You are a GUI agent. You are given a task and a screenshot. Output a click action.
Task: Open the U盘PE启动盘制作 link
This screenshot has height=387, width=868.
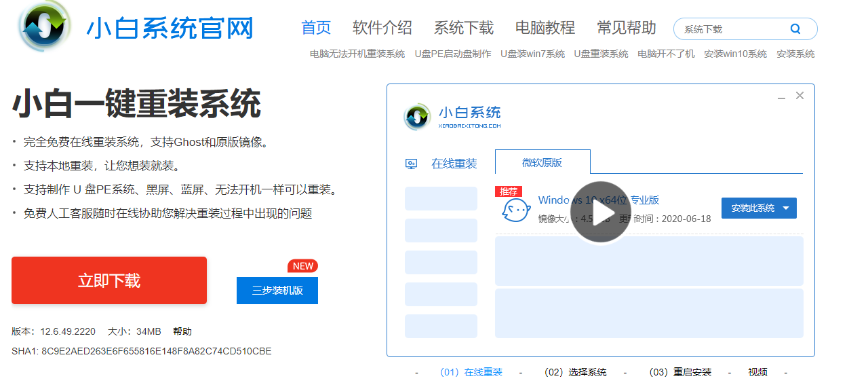tap(453, 54)
